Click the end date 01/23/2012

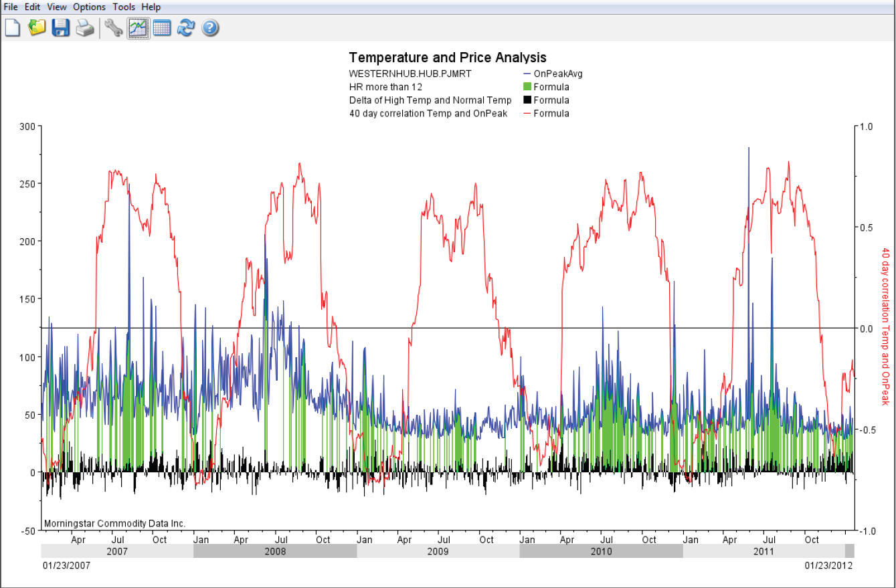coord(828,565)
